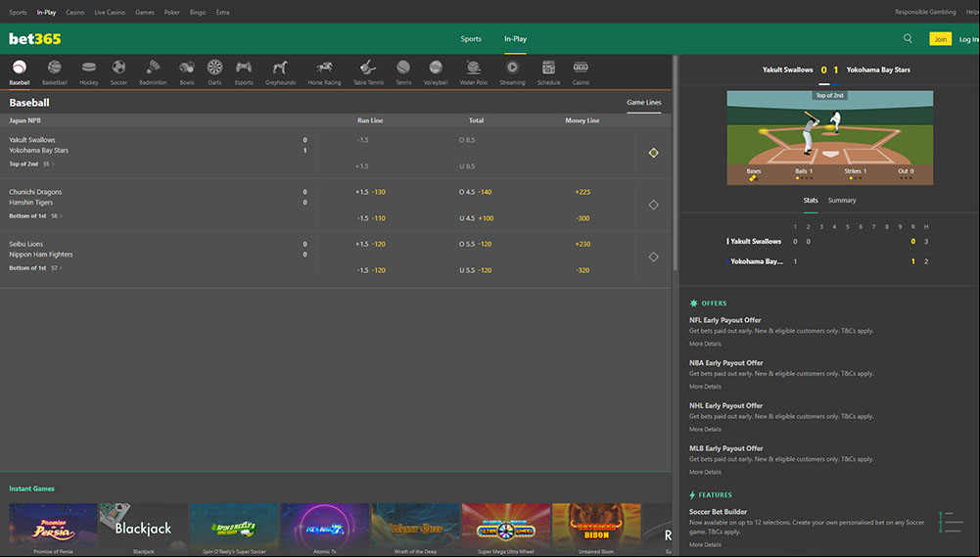
Task: Open Poker in the top bar
Action: coord(172,12)
